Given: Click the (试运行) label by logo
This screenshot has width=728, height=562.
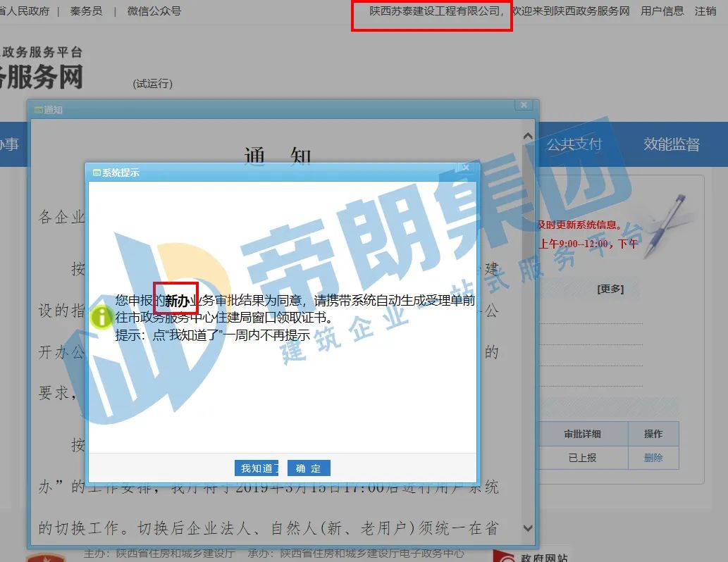Looking at the screenshot, I should pos(153,84).
